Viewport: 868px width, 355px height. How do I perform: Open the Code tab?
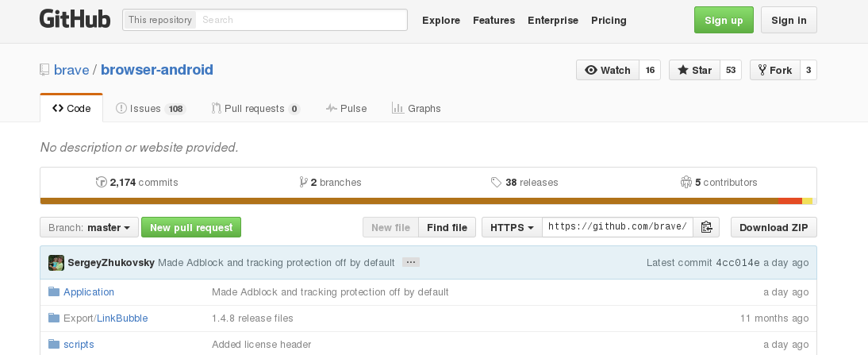click(71, 108)
